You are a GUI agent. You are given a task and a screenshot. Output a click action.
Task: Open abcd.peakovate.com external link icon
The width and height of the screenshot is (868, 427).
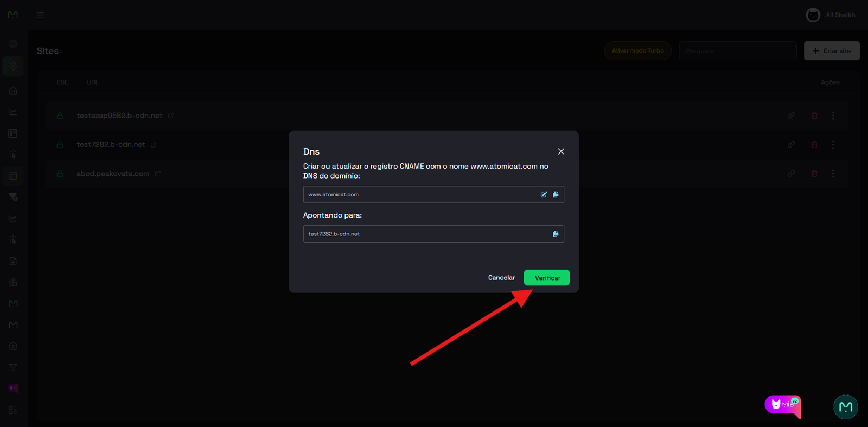pos(157,174)
